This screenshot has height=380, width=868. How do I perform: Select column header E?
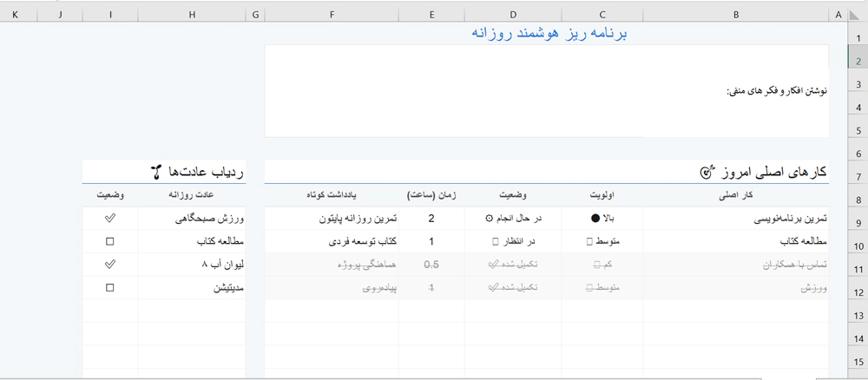(431, 16)
